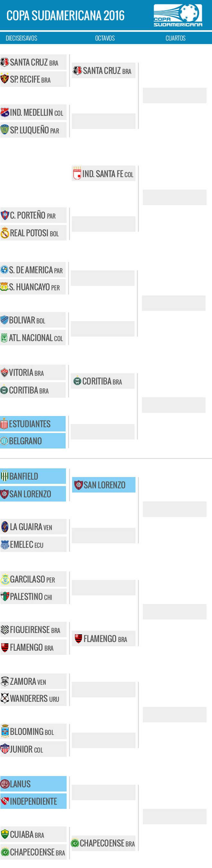Click the Estudiantes striped crest
Image resolution: width=212 pixels, height=868 pixels.
coord(4,424)
